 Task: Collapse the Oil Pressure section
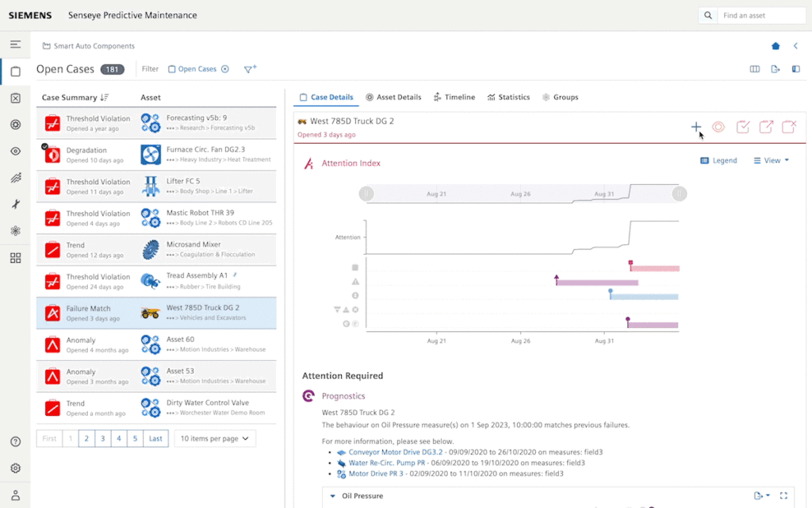[x=333, y=496]
